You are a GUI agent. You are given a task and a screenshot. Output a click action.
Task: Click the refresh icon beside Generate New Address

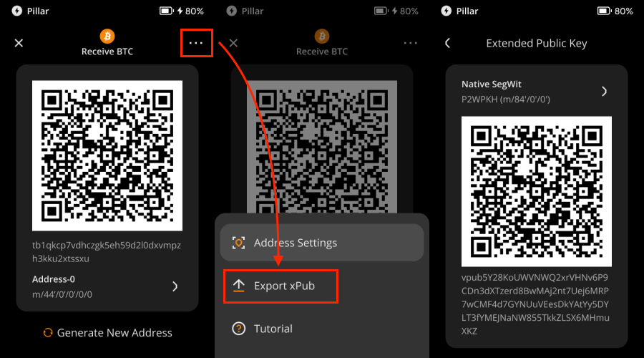[48, 332]
